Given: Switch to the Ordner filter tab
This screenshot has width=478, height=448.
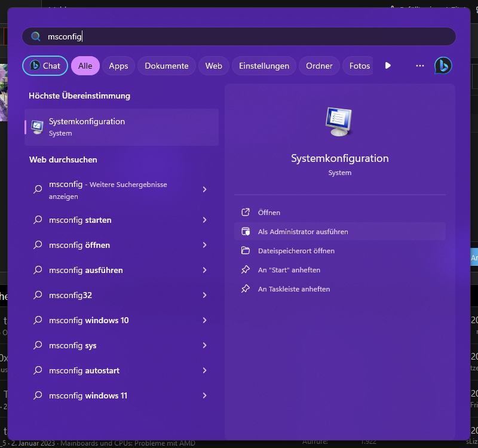Looking at the screenshot, I should [x=319, y=66].
